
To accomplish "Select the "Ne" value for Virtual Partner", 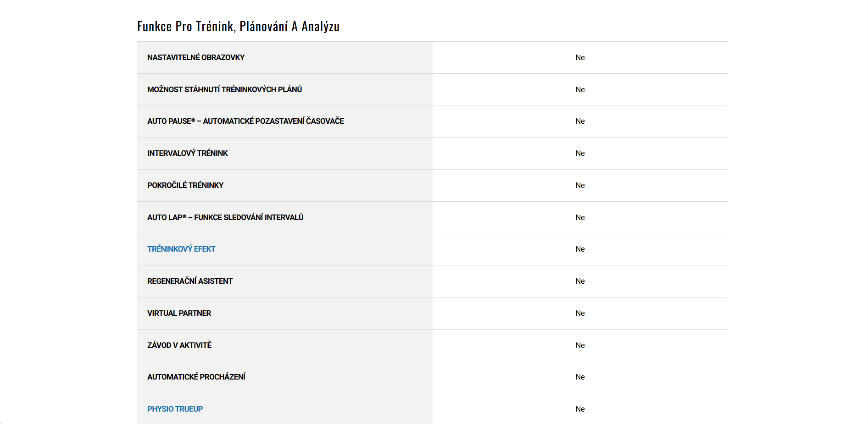I will [x=580, y=313].
